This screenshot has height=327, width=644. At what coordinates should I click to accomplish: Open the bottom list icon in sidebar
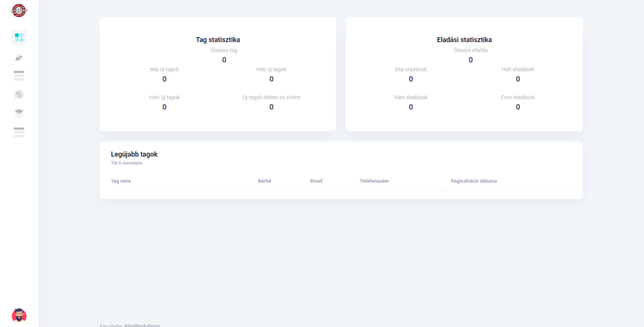19,132
